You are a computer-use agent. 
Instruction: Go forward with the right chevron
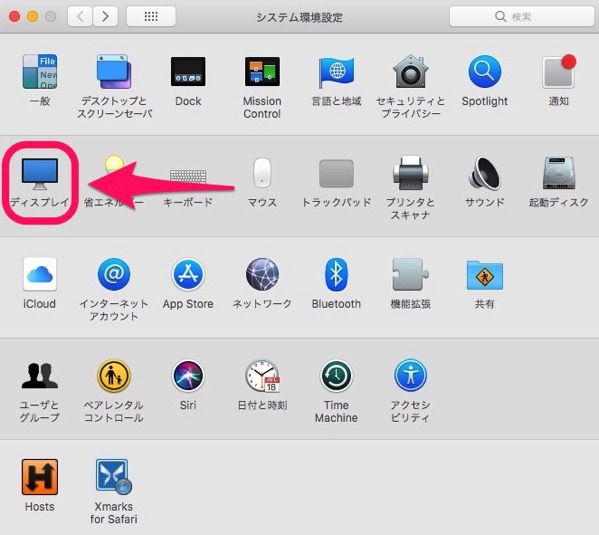[105, 16]
